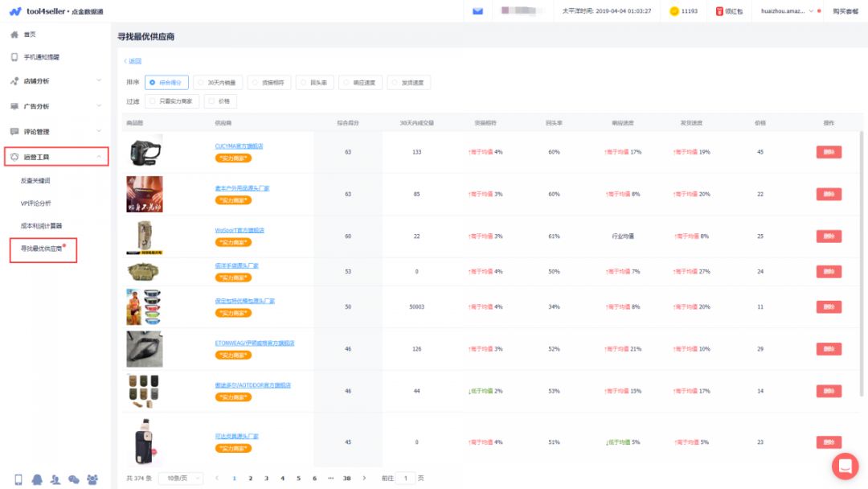Delete the row with 50003 transactions
This screenshot has width=868, height=489.
tap(829, 306)
